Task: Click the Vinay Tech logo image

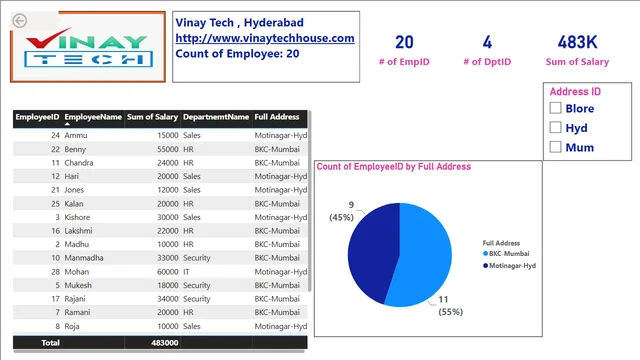Action: [x=88, y=47]
